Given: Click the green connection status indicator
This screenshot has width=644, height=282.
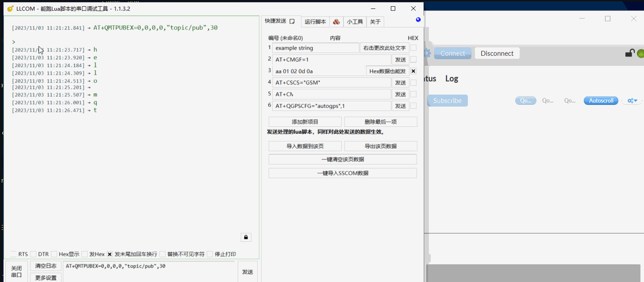Looking at the screenshot, I should (640, 53).
